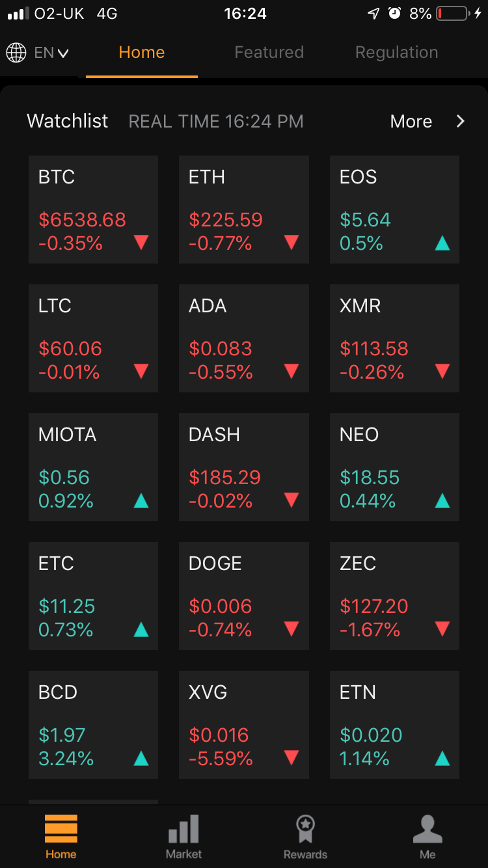The height and width of the screenshot is (868, 488).
Task: Open the Me profile icon
Action: click(427, 829)
